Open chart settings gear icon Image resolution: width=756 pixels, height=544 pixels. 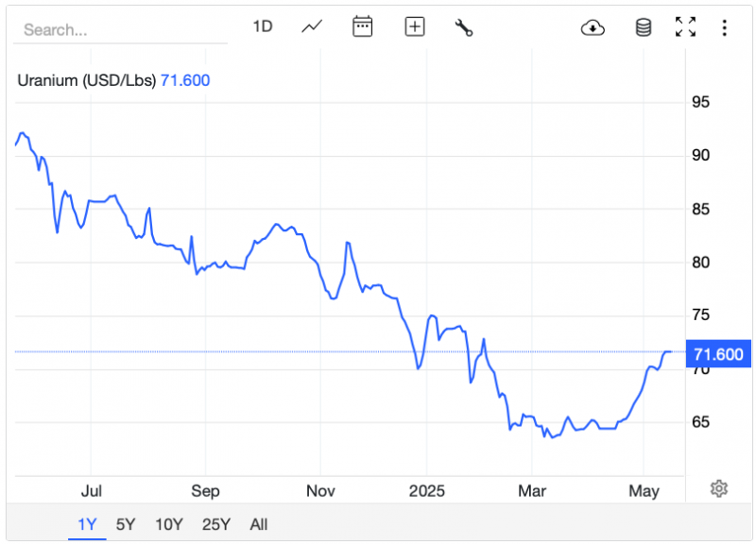[719, 488]
